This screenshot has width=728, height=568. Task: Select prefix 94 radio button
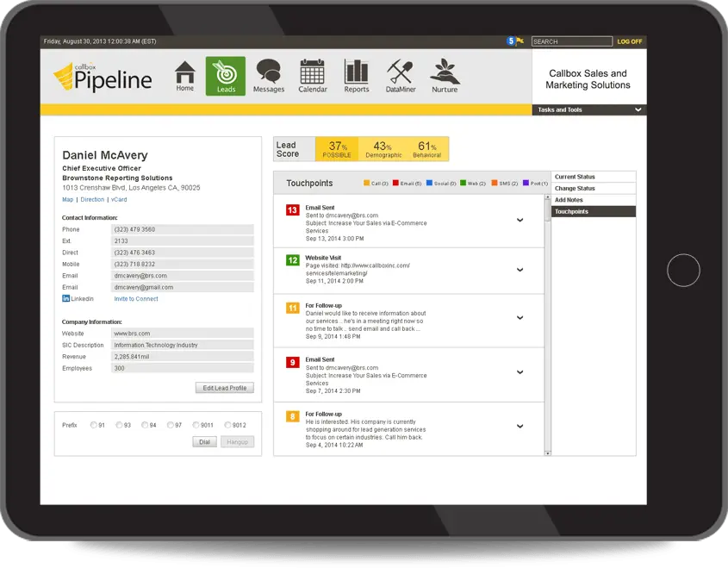pos(145,425)
